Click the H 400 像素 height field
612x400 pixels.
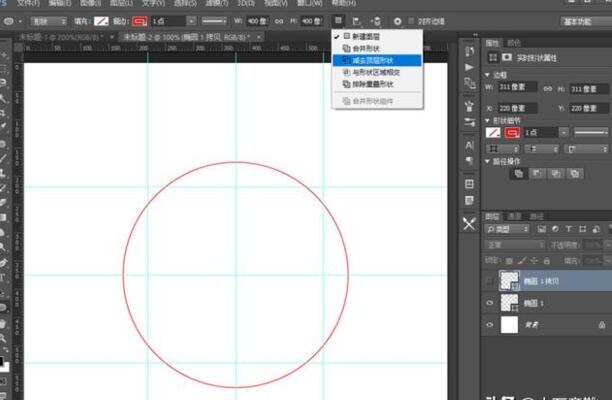(x=312, y=21)
